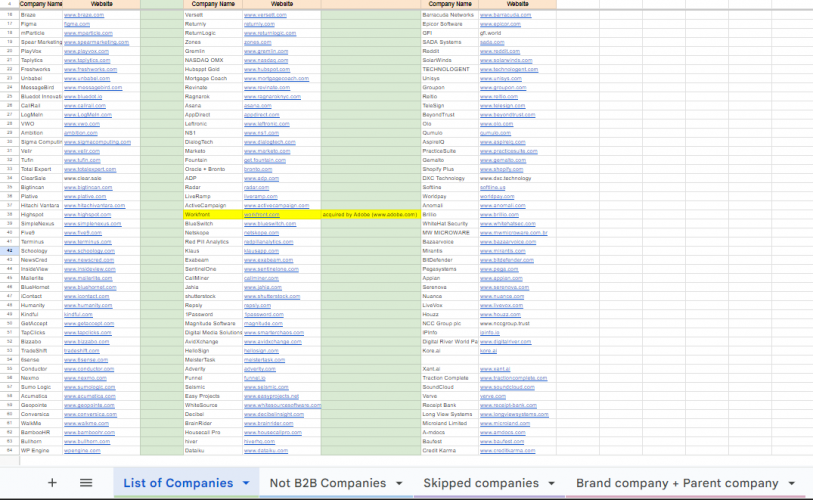The width and height of the screenshot is (813, 500).
Task: Select the TECHNOLOGENT cell
Action: [450, 70]
